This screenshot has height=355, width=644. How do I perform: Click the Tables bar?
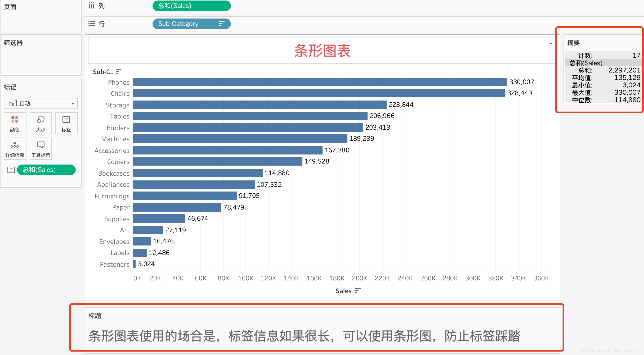250,116
